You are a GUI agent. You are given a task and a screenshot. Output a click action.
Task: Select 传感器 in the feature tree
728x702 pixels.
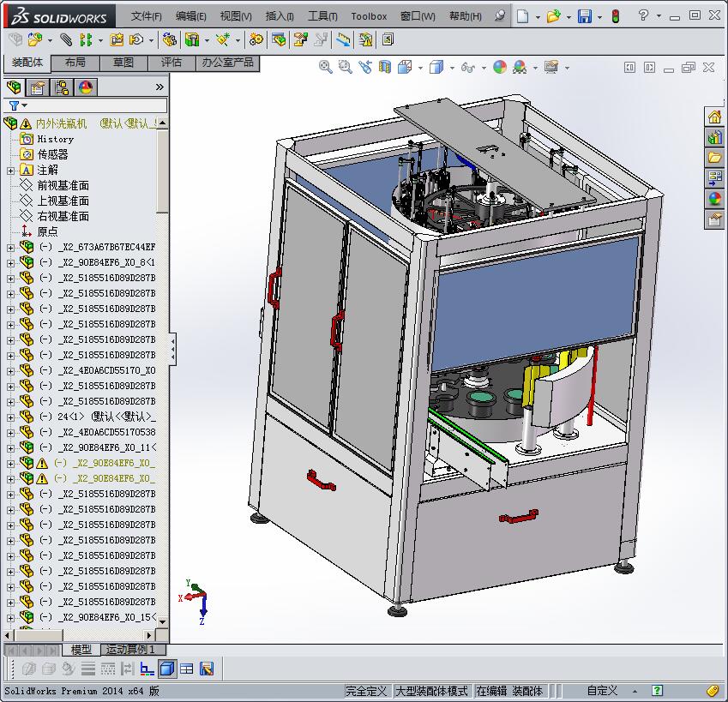pyautogui.click(x=52, y=154)
